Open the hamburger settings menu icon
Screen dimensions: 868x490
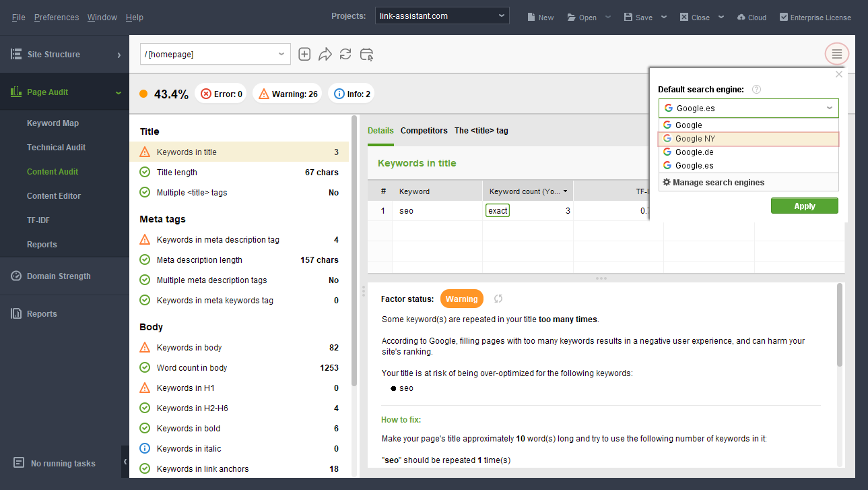pos(837,54)
